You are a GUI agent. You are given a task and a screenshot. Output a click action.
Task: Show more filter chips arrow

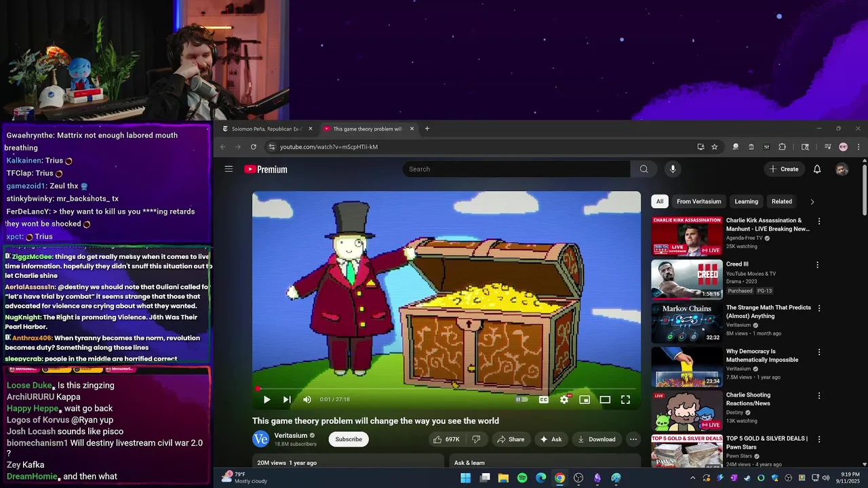coord(812,201)
